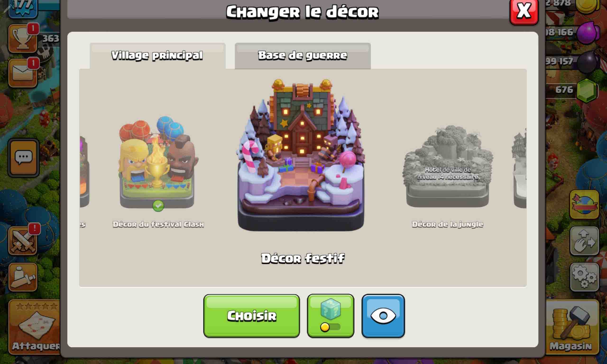Close the Changer le décor dialog
The width and height of the screenshot is (607, 364).
pos(524,11)
